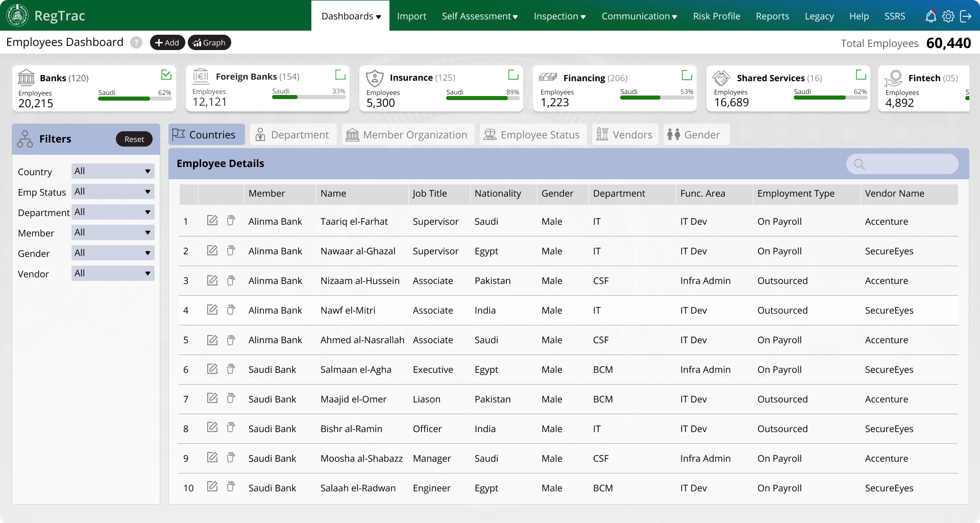Open settings via the gear icon

[x=948, y=16]
